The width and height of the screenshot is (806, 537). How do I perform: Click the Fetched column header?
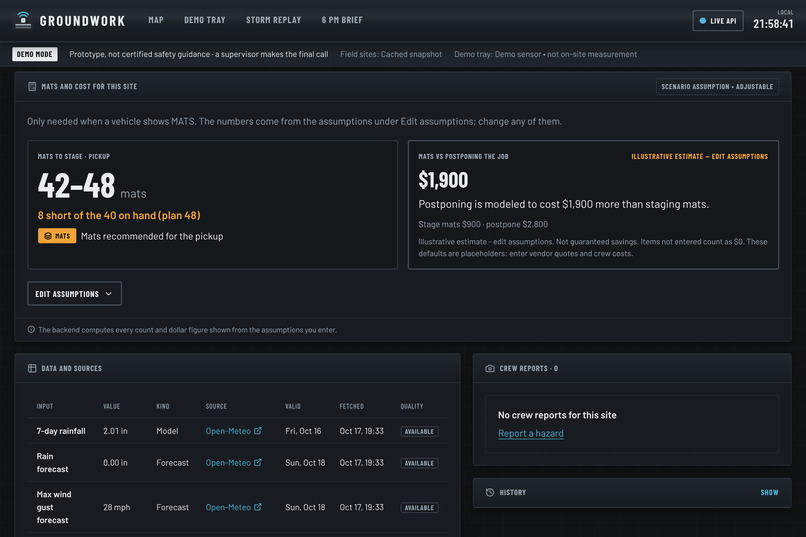352,406
